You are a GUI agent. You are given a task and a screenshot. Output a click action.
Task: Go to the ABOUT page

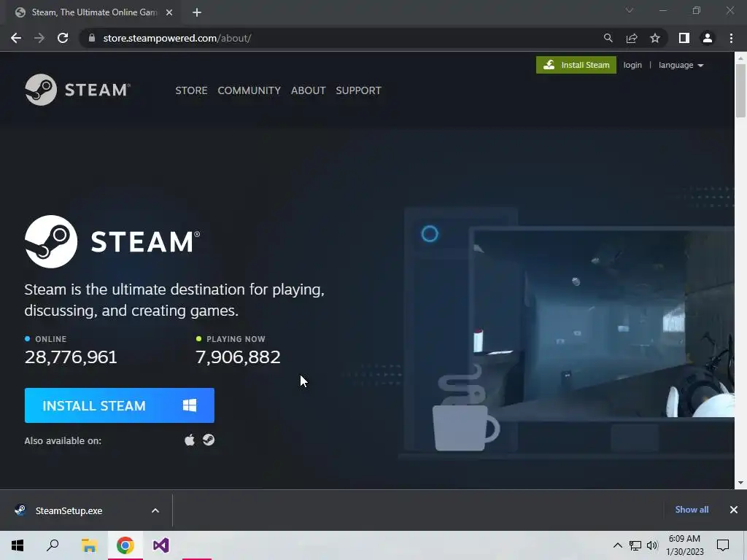(x=309, y=90)
